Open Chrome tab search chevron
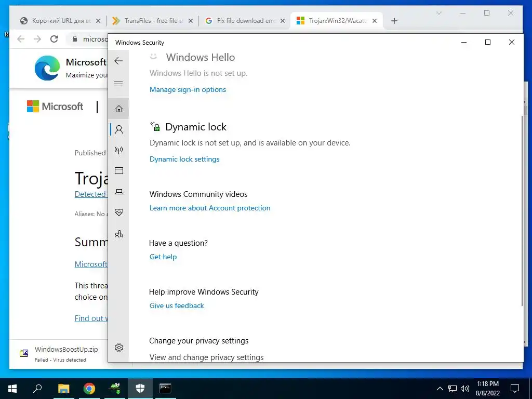The height and width of the screenshot is (399, 532). tap(438, 13)
